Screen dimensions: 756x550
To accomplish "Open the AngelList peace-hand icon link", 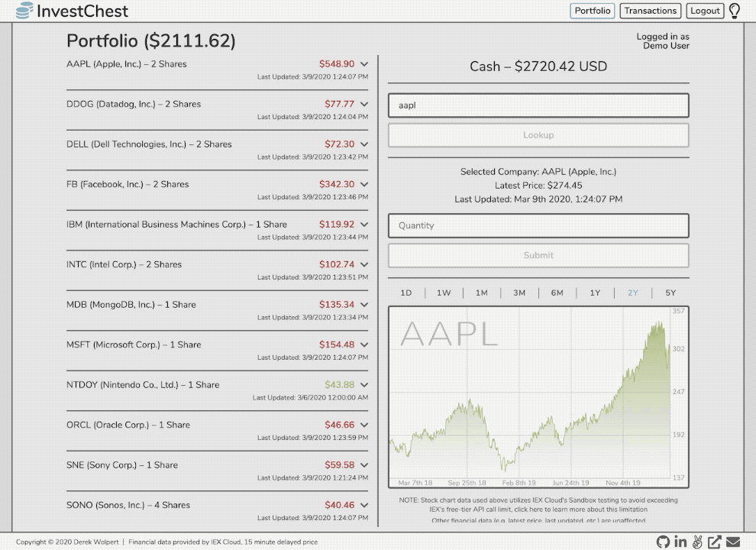I will (x=697, y=542).
